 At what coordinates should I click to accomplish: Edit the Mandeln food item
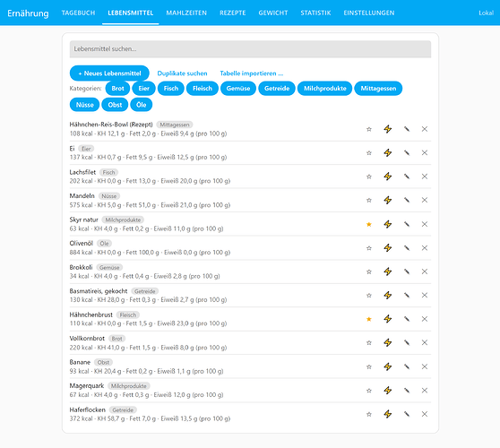click(407, 200)
